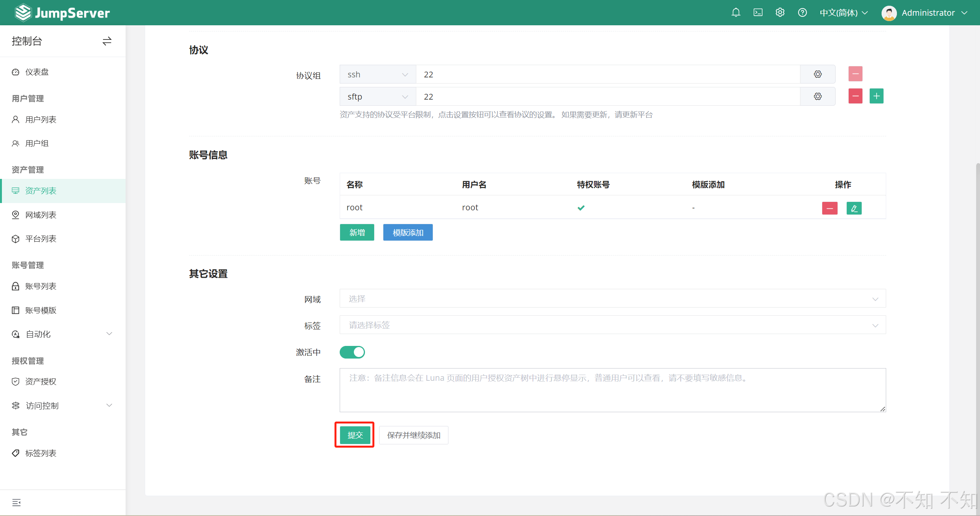Collapse the sidebar menu icon
The width and height of the screenshot is (980, 516).
[16, 502]
